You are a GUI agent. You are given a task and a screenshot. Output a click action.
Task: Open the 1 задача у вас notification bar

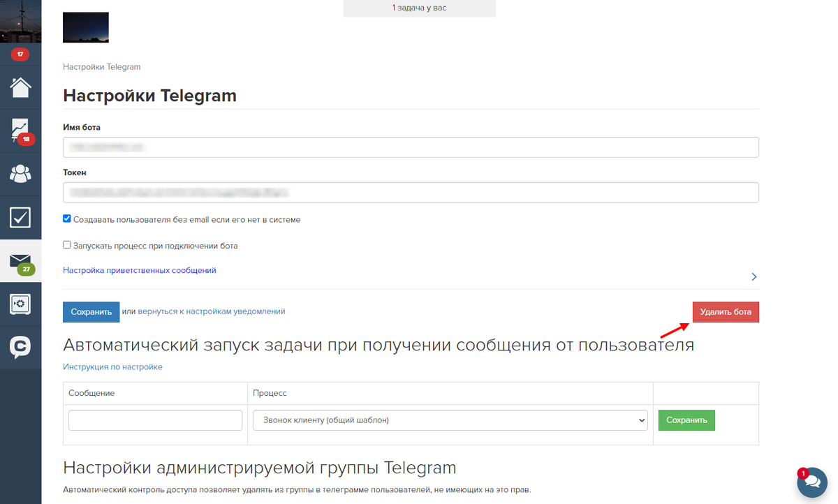[419, 8]
